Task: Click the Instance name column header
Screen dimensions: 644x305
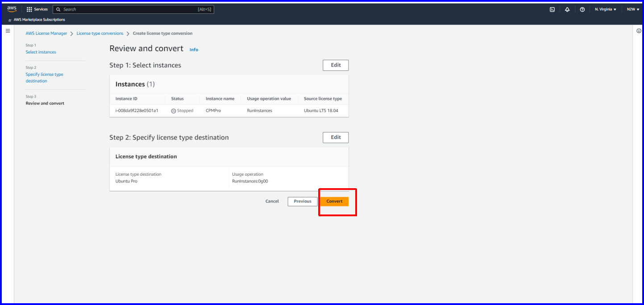Action: (x=220, y=99)
